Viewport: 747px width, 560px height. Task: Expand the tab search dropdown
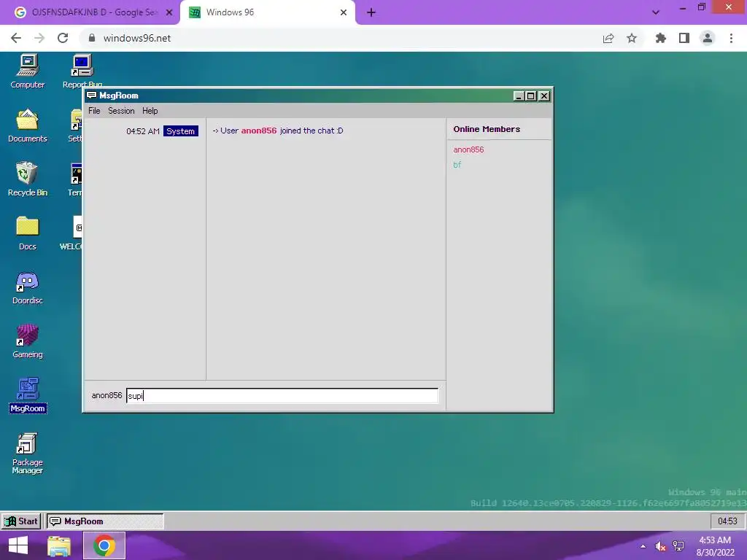[656, 12]
